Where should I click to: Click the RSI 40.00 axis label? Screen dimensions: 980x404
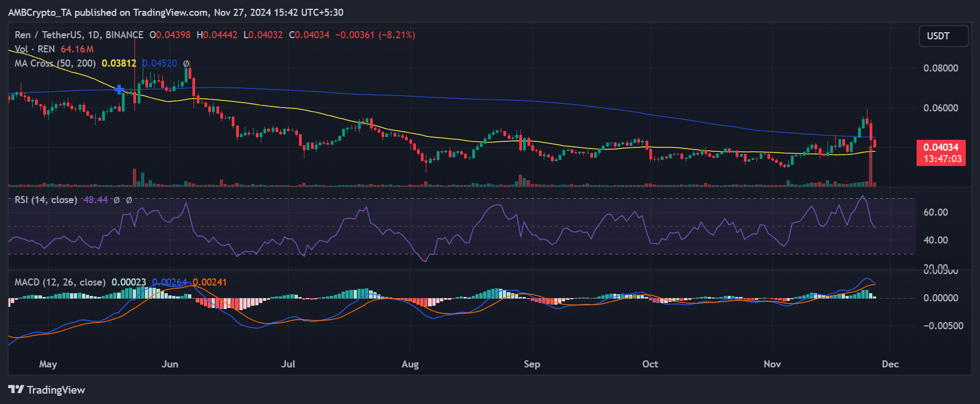pos(936,240)
